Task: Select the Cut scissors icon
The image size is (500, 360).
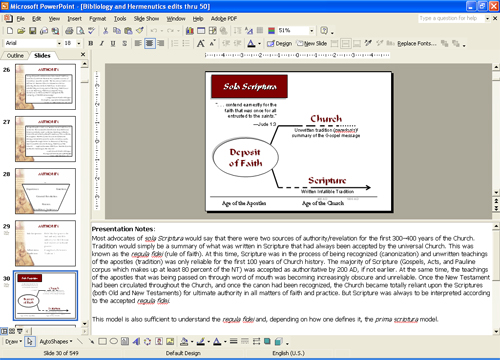Action: [105, 31]
